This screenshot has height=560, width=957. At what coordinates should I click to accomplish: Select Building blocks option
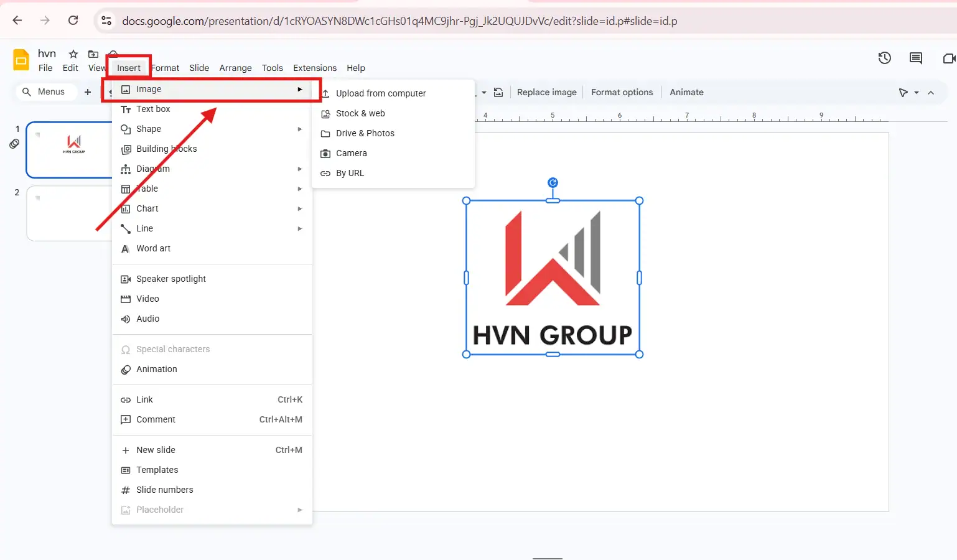pyautogui.click(x=212, y=149)
